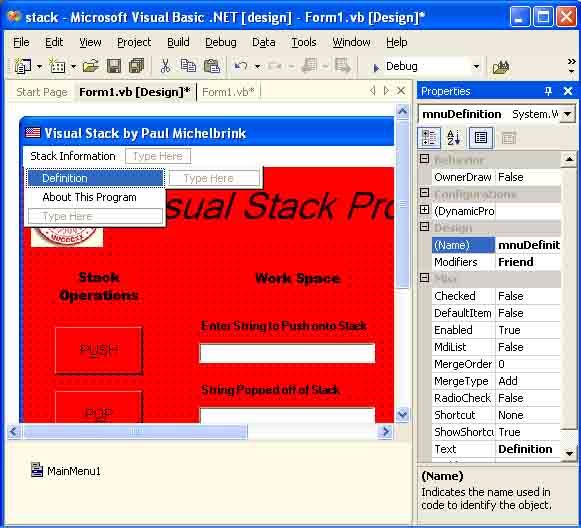Image resolution: width=581 pixels, height=528 pixels.
Task: Click Type Here box below About This Program
Action: (x=95, y=216)
